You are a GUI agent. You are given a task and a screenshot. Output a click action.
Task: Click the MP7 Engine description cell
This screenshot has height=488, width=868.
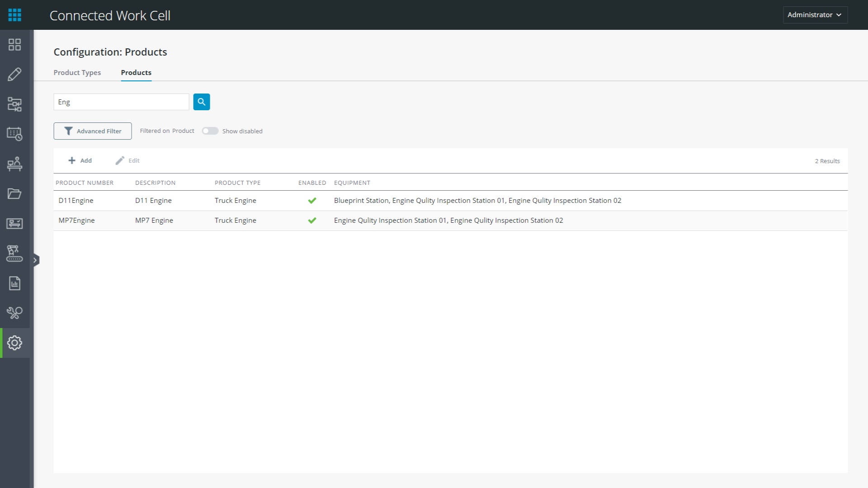point(154,221)
